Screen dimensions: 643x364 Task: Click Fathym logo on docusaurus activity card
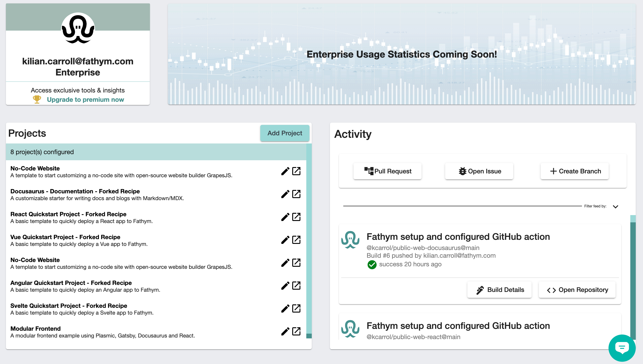(350, 240)
